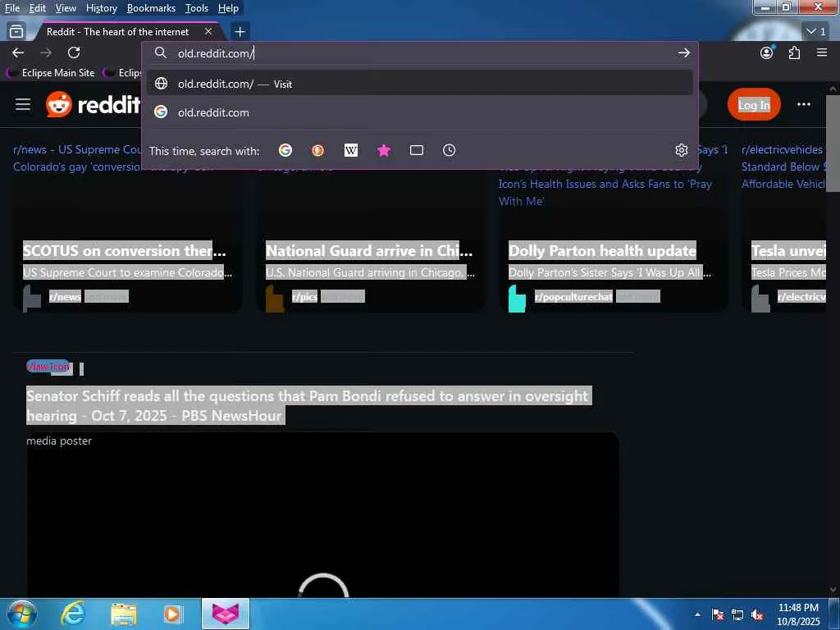Search this time with Wikipedia icon
Viewport: 840px width, 630px height.
[351, 151]
